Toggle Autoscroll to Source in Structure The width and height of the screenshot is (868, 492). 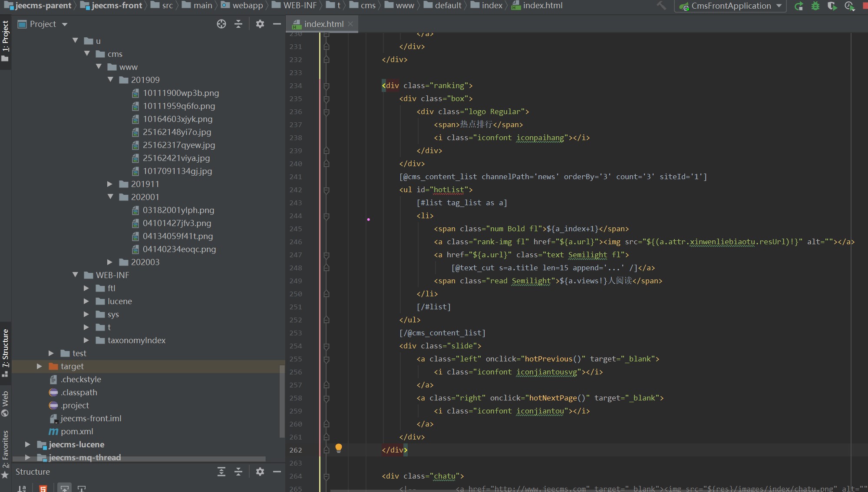click(x=64, y=489)
